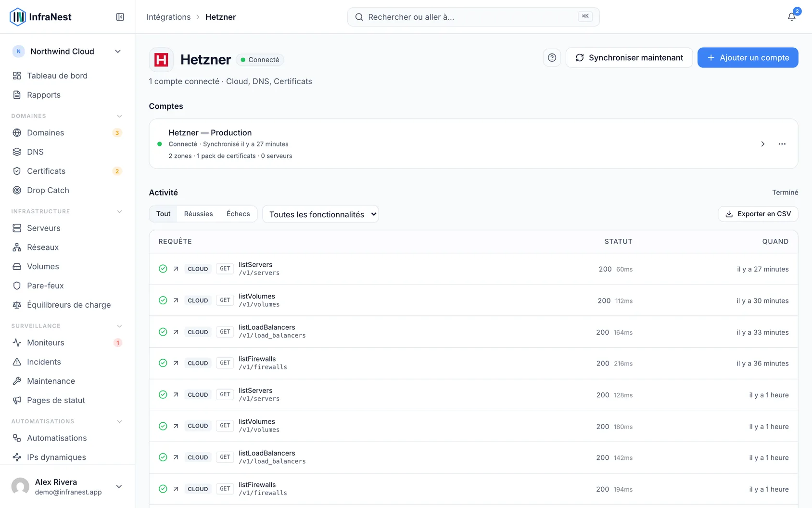Viewport: 812px width, 508px height.
Task: Click the /v1/volumes path at 180ms row
Action: pyautogui.click(x=259, y=430)
